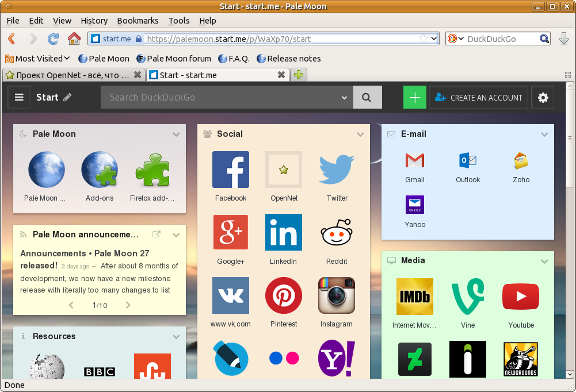Open the Twitter bird icon
The image size is (576, 392).
click(x=337, y=170)
